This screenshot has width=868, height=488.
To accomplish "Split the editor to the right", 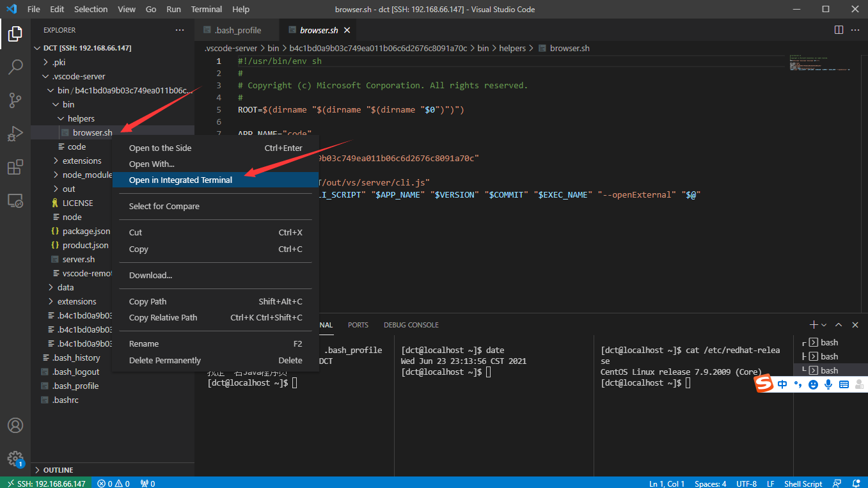I will [x=839, y=30].
